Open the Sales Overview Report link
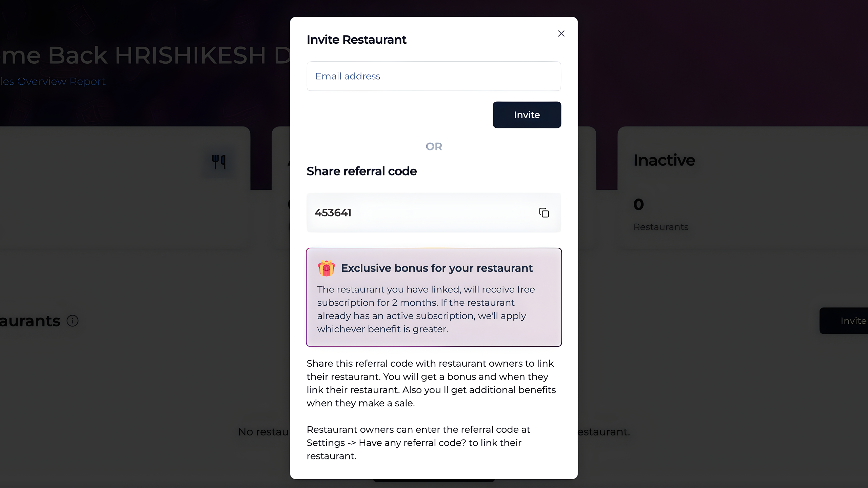Viewport: 868px width, 488px height. tap(53, 81)
